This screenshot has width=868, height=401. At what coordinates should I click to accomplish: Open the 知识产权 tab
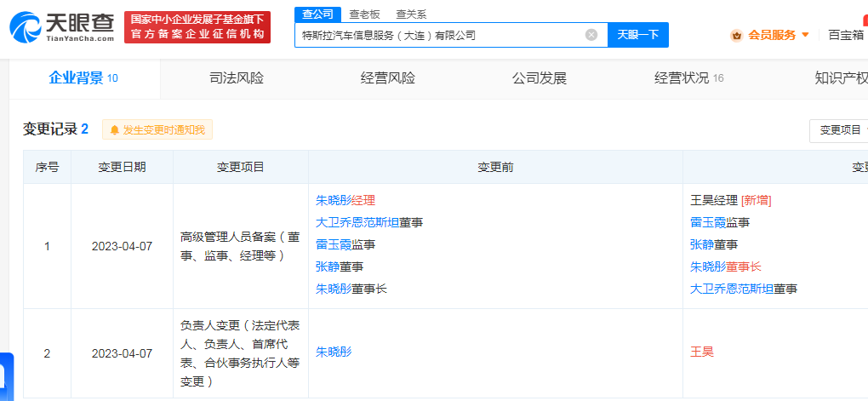tap(841, 78)
